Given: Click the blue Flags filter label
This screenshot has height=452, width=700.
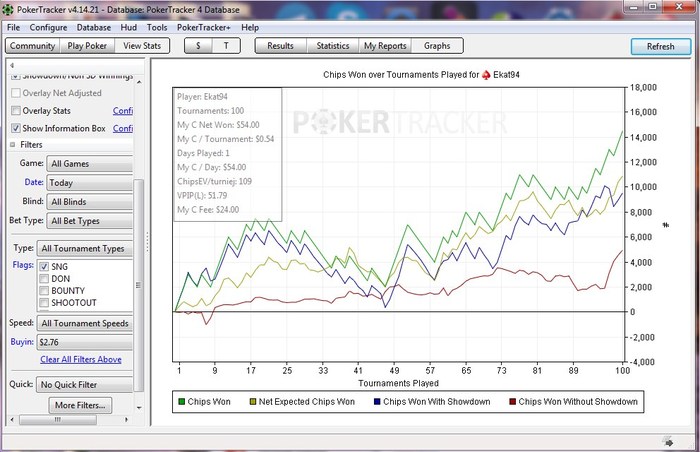Looking at the screenshot, I should [23, 265].
